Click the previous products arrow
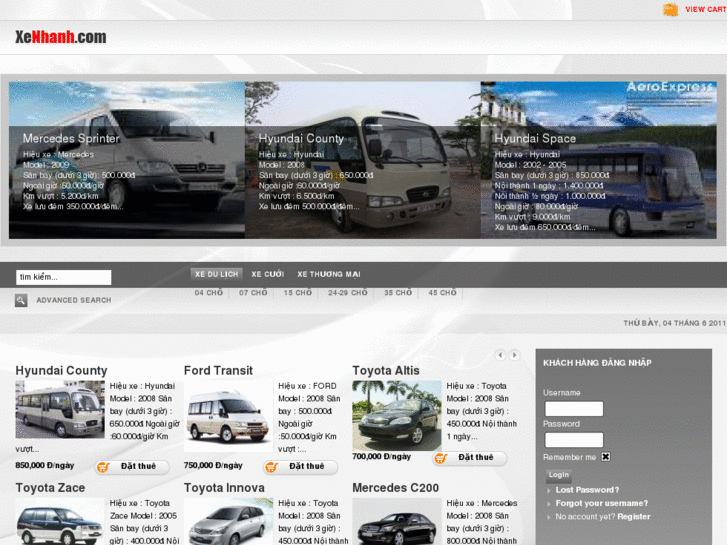 [500, 355]
